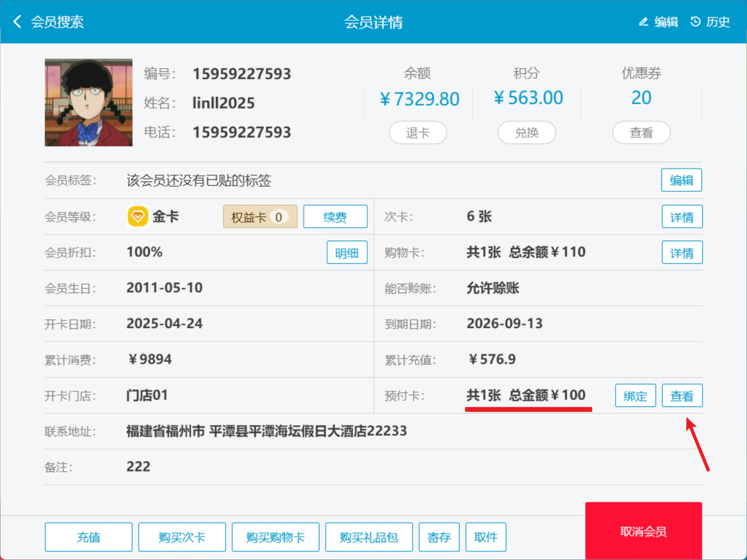Click the 权益卡 0 badge
The height and width of the screenshot is (560, 747).
click(260, 217)
